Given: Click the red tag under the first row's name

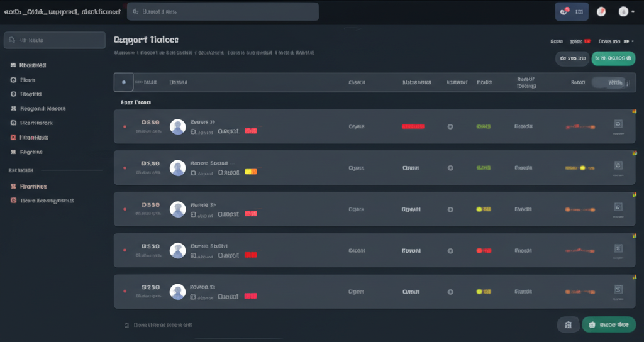Looking at the screenshot, I should pyautogui.click(x=250, y=131).
